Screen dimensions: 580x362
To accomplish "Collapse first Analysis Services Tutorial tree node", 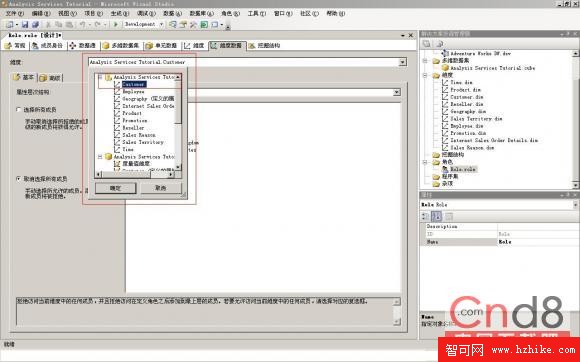I will pos(100,77).
